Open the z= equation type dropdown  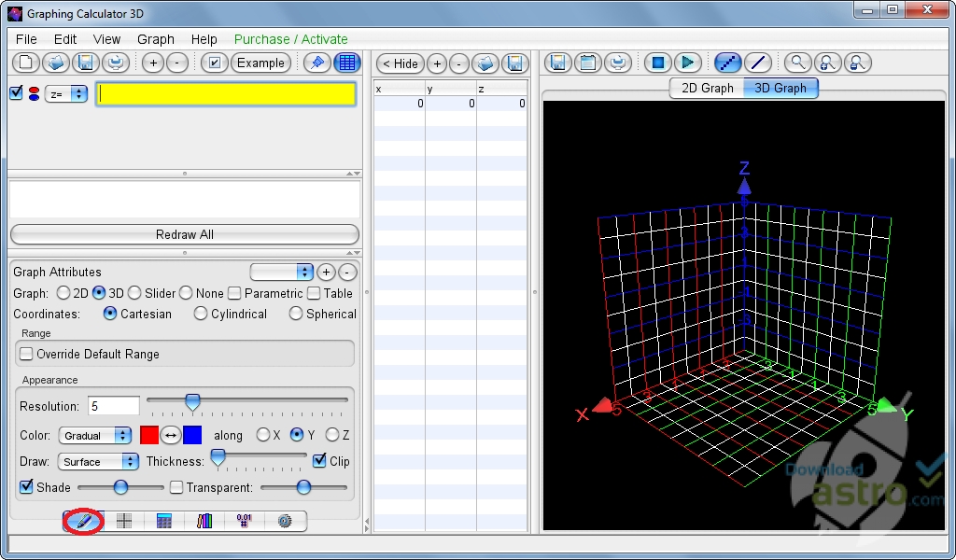(x=66, y=94)
